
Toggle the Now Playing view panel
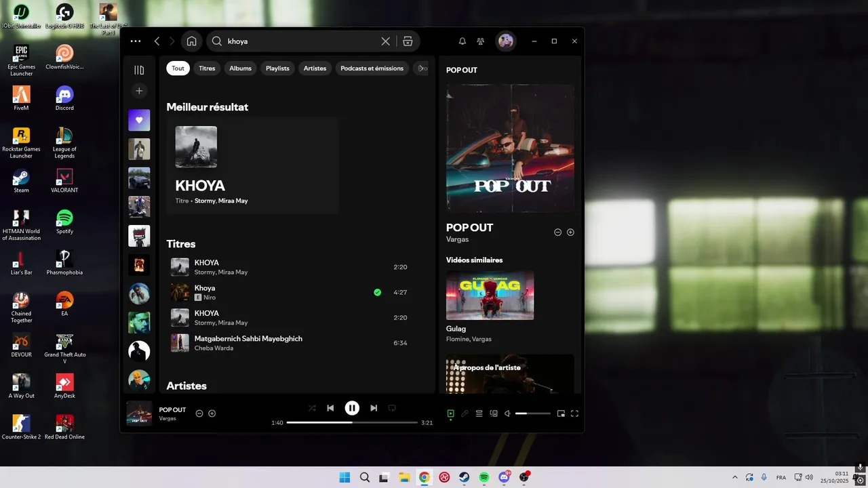pos(450,413)
